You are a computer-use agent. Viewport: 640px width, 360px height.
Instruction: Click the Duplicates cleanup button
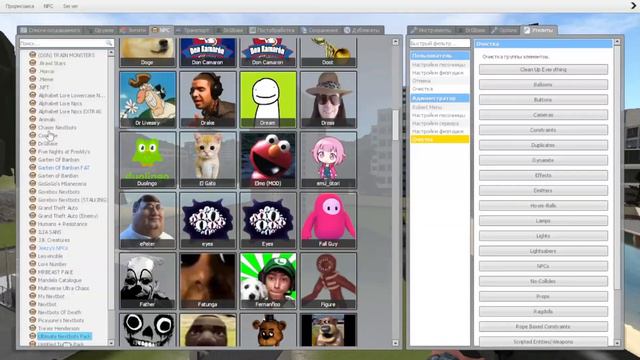click(x=543, y=145)
